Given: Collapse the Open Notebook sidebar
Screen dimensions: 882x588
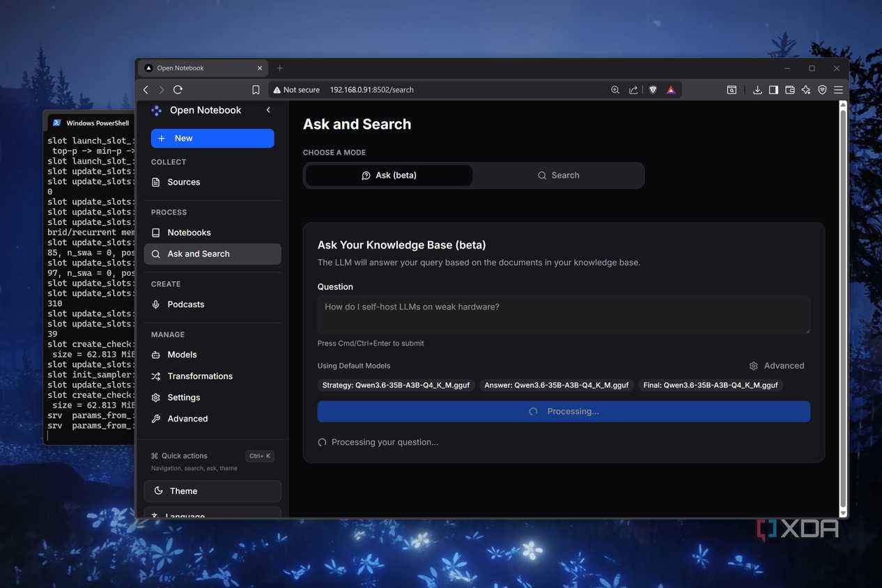Looking at the screenshot, I should 268,110.
